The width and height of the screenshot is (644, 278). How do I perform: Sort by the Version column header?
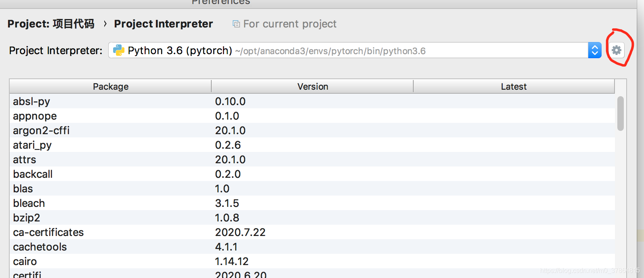(x=312, y=86)
